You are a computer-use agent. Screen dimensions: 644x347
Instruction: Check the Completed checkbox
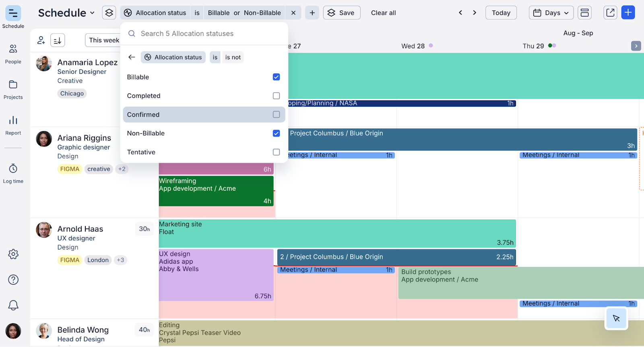click(x=276, y=96)
